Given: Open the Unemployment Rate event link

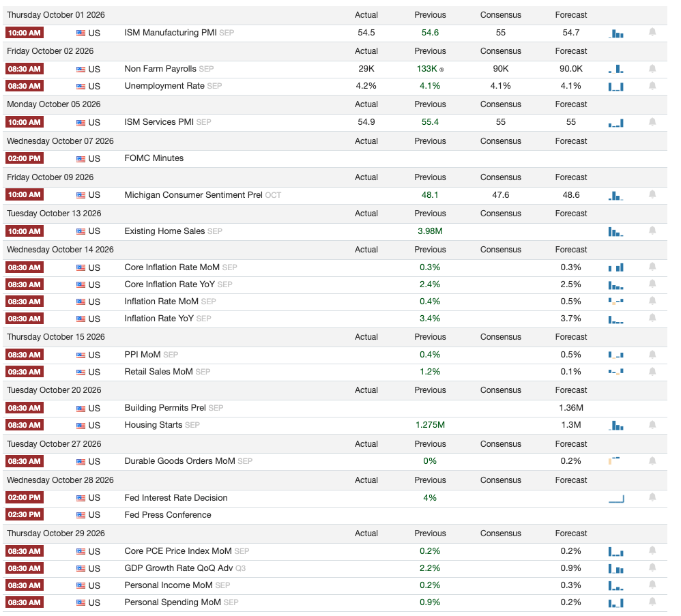Looking at the screenshot, I should coord(164,86).
